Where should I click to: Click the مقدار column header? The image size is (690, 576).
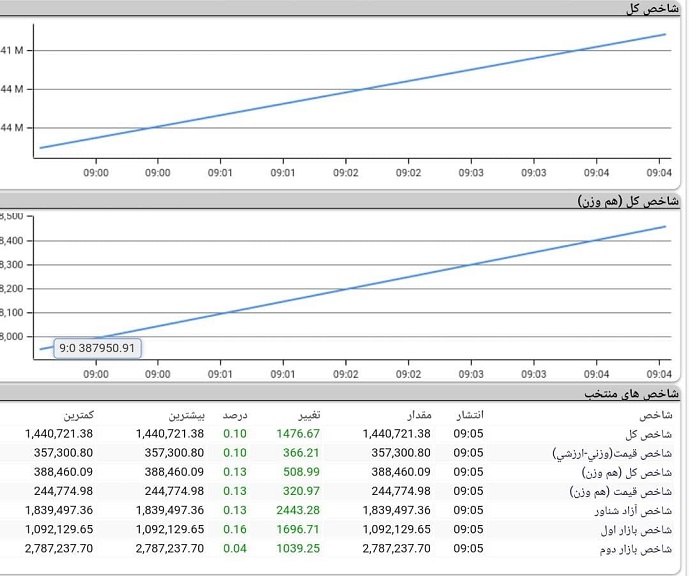[x=419, y=415]
